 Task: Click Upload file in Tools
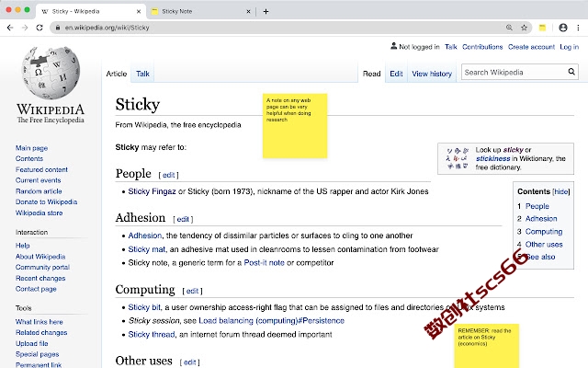click(x=32, y=343)
